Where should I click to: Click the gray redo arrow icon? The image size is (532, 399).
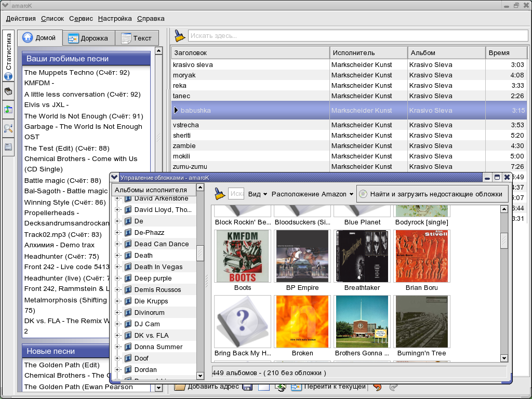(x=394, y=387)
